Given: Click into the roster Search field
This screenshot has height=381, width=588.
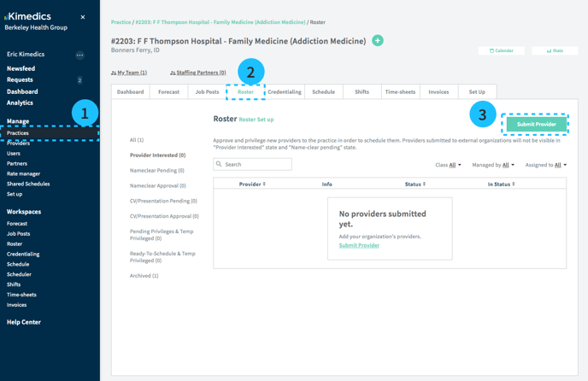Looking at the screenshot, I should pyautogui.click(x=256, y=164).
